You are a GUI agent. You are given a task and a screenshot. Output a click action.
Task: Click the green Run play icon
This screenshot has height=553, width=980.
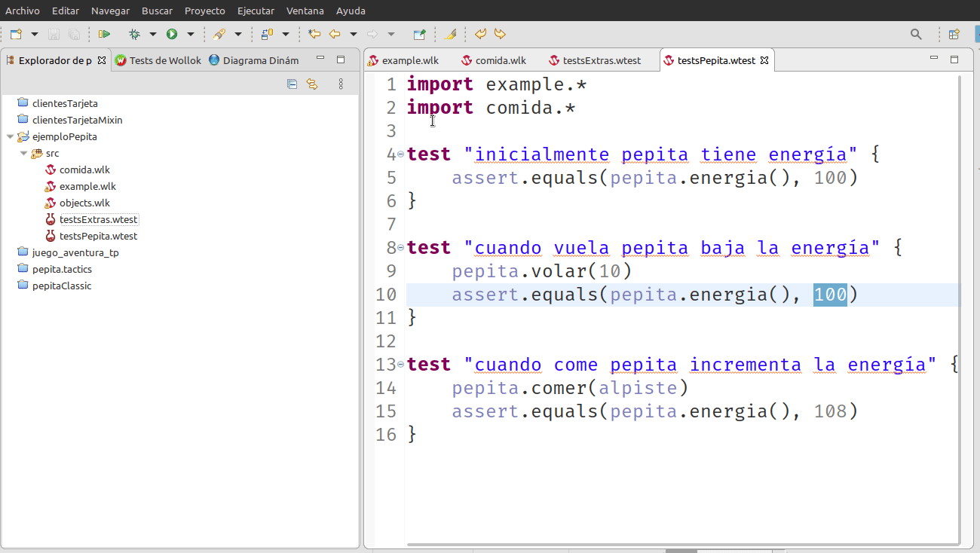coord(172,34)
